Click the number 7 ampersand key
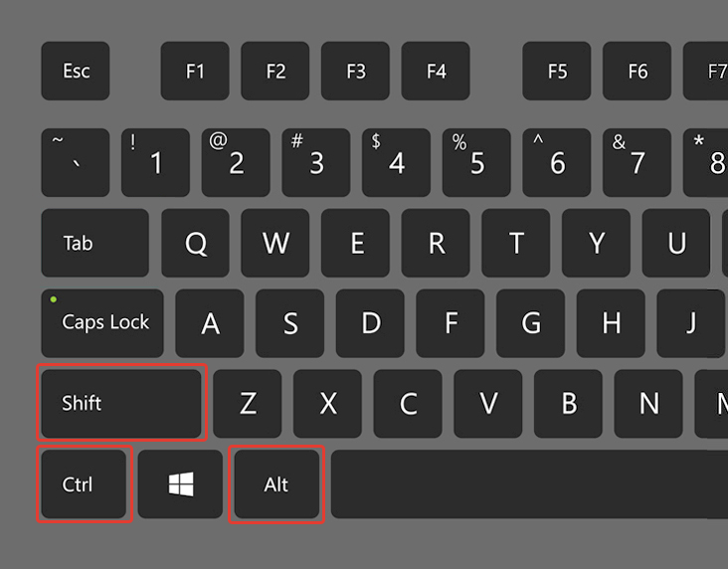The image size is (728, 569). point(637,162)
